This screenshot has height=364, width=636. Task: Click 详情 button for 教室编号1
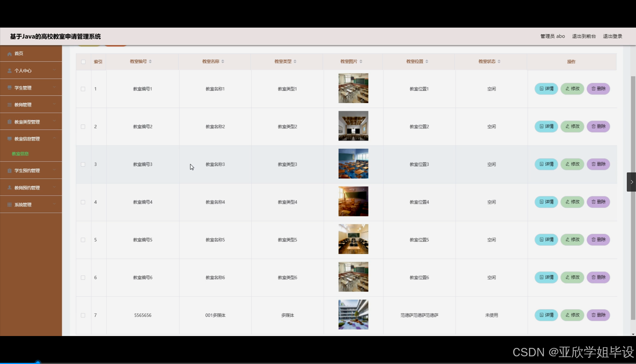[546, 89]
